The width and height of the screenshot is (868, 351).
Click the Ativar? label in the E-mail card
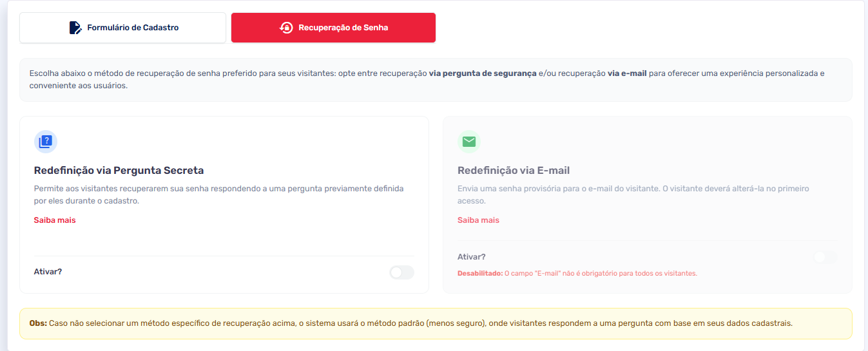click(x=471, y=257)
